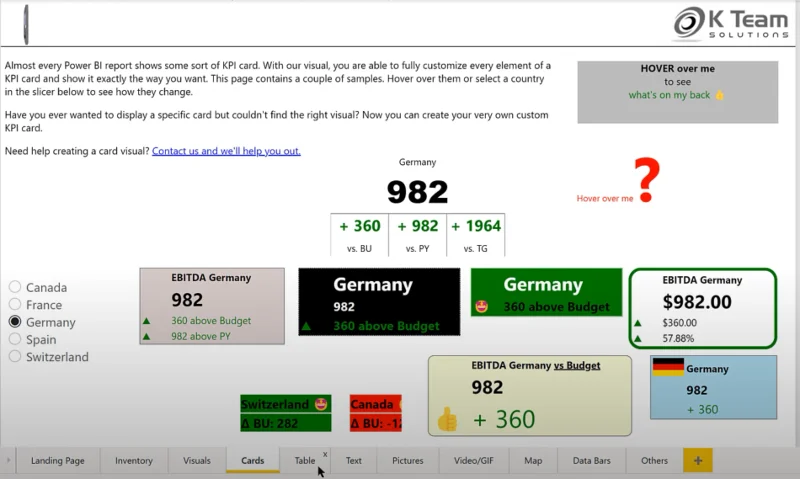Add a new page with plus button
800x479 pixels.
[697, 460]
